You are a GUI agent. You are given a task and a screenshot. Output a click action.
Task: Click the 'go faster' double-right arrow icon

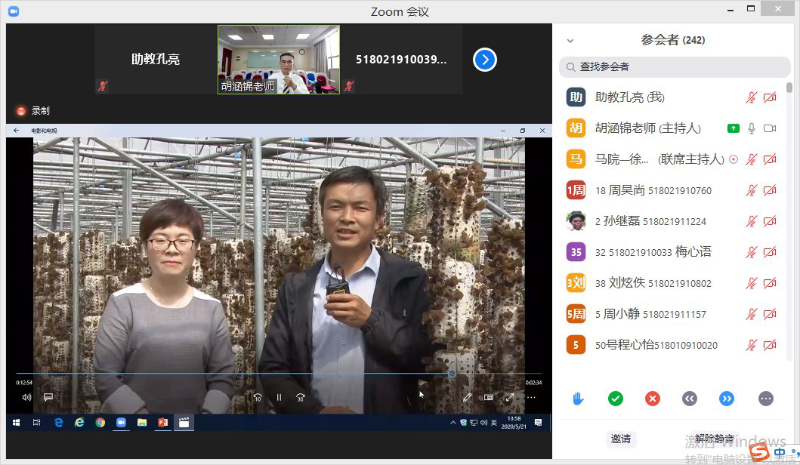pos(727,398)
